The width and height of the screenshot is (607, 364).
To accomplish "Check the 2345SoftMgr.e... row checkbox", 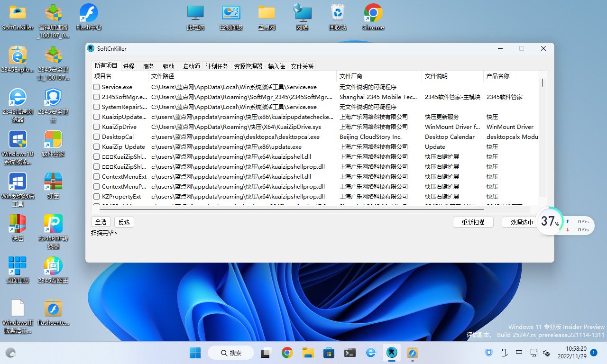I will tap(97, 97).
